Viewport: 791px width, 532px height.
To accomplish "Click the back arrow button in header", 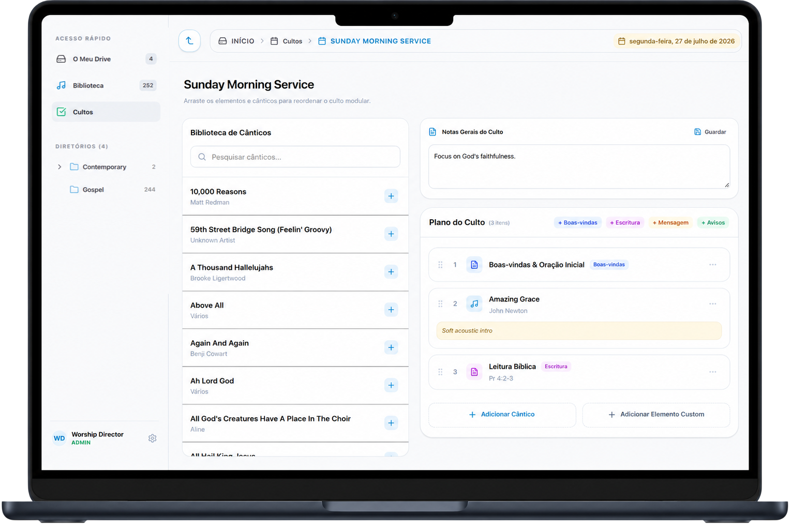I will tap(189, 41).
